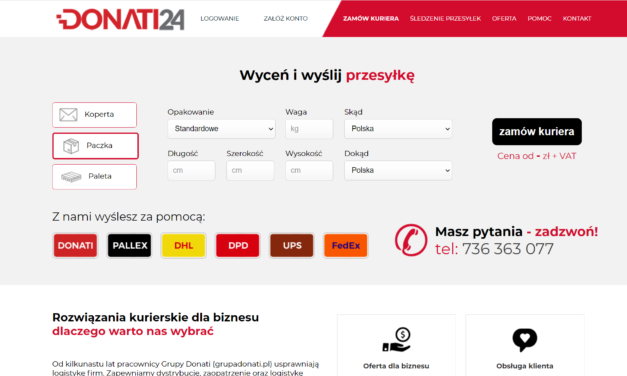The width and height of the screenshot is (627, 376).
Task: Focus the Waga kg input field
Action: tap(309, 129)
